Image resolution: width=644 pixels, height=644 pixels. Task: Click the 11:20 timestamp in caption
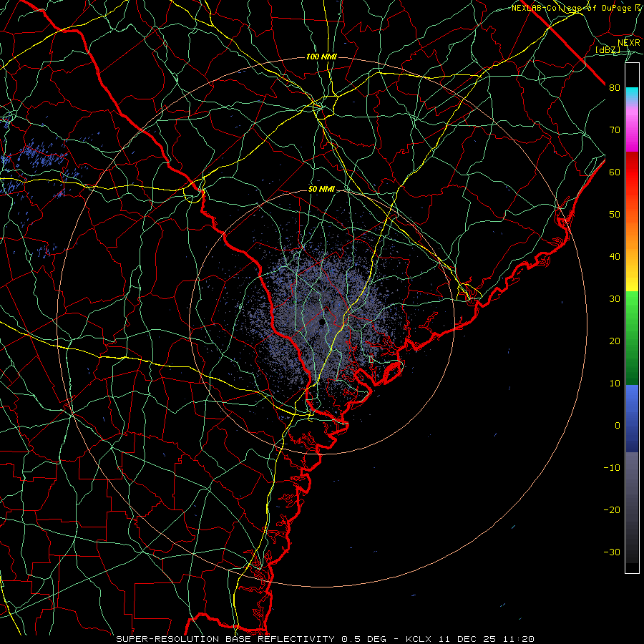(518, 639)
